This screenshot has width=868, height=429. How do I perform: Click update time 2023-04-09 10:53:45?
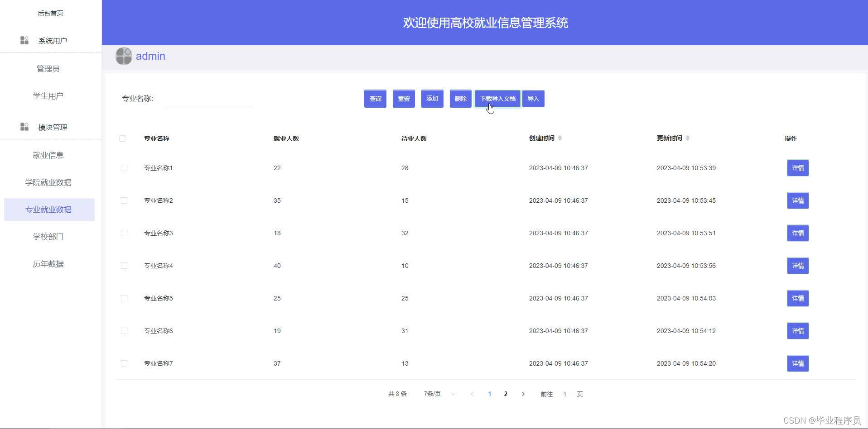[686, 200]
